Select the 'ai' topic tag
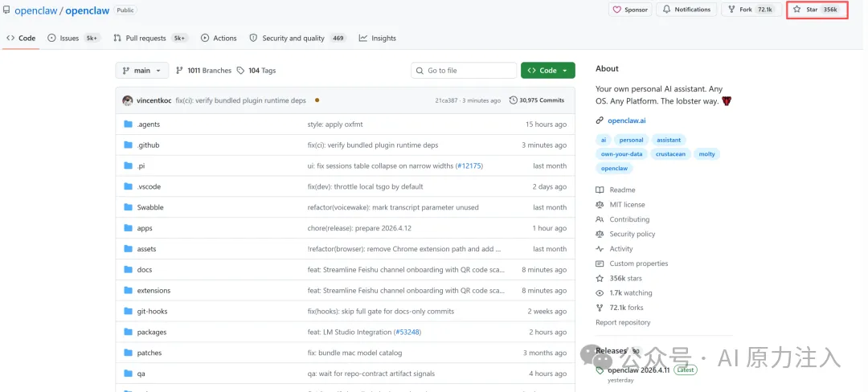 604,140
